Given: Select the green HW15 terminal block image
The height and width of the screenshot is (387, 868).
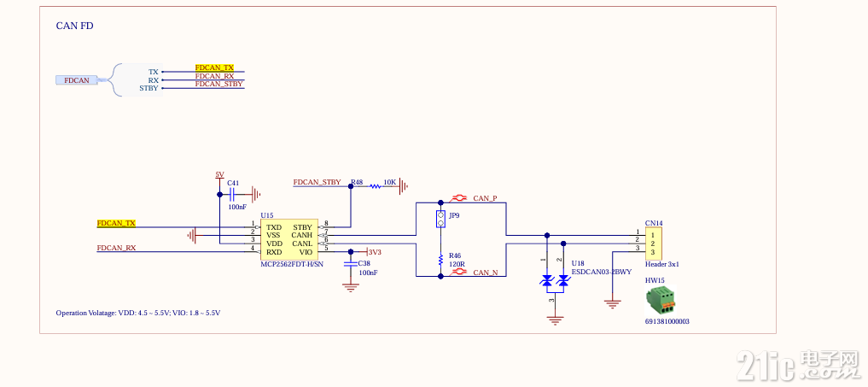Looking at the screenshot, I should point(661,301).
